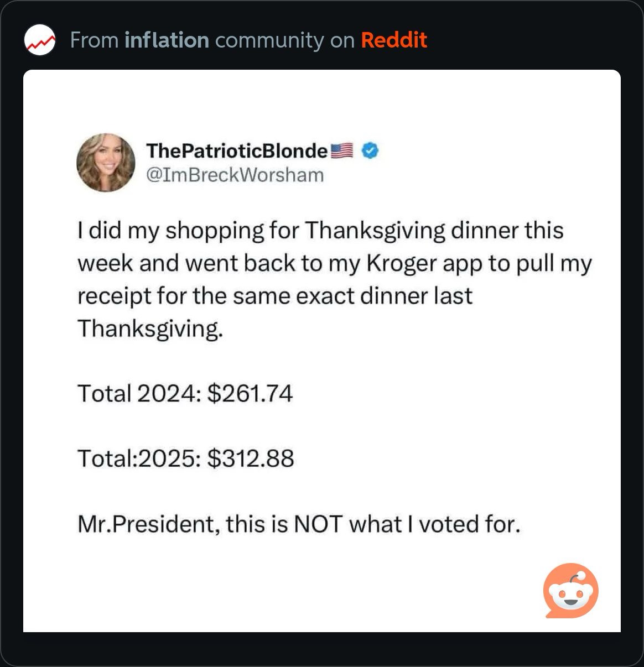Open the inflation community link
The height and width of the screenshot is (667, 644).
(167, 40)
